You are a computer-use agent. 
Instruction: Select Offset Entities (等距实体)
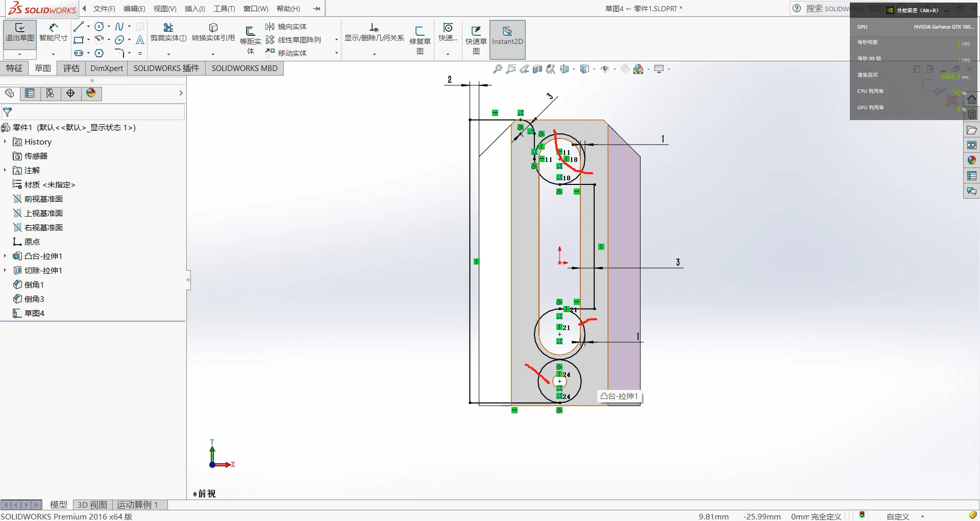(x=251, y=40)
